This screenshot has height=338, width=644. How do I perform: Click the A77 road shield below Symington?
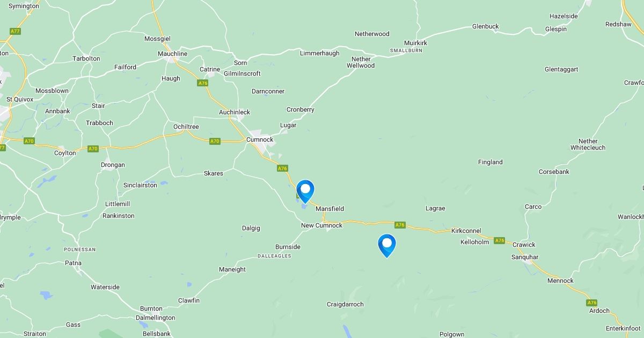coord(15,32)
